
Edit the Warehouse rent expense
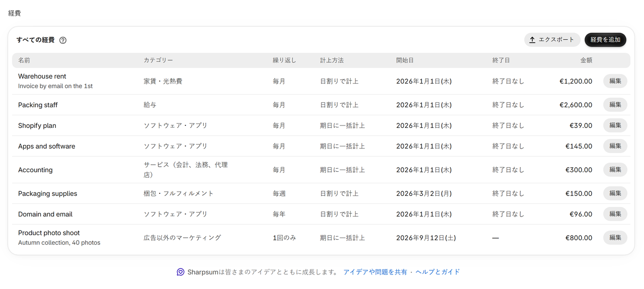(x=615, y=81)
